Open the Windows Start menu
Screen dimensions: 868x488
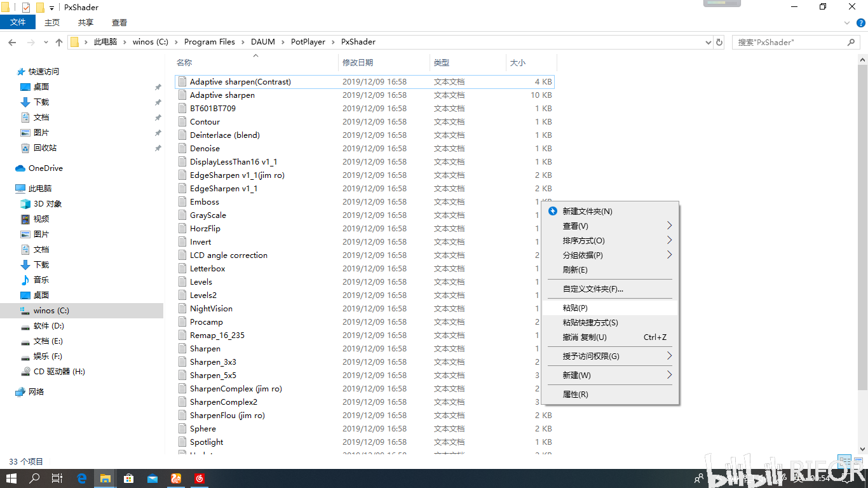[11, 478]
